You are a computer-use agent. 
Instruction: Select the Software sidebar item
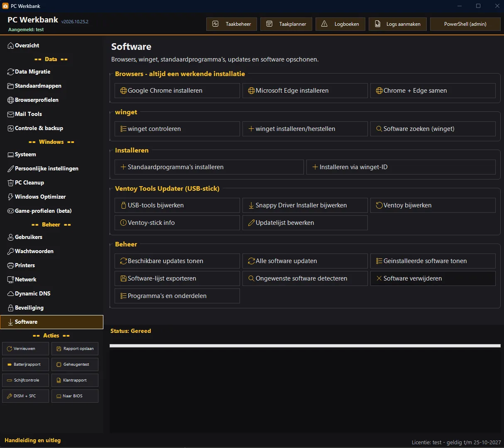coord(51,322)
